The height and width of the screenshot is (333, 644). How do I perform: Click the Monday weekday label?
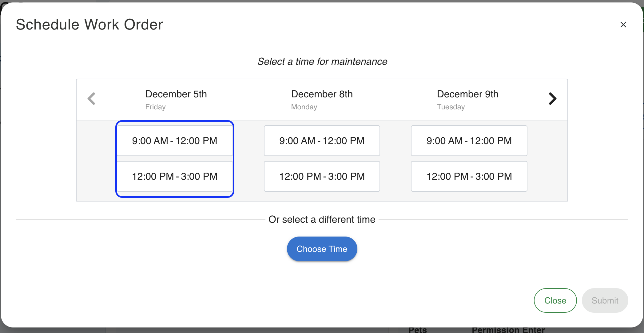pos(304,107)
